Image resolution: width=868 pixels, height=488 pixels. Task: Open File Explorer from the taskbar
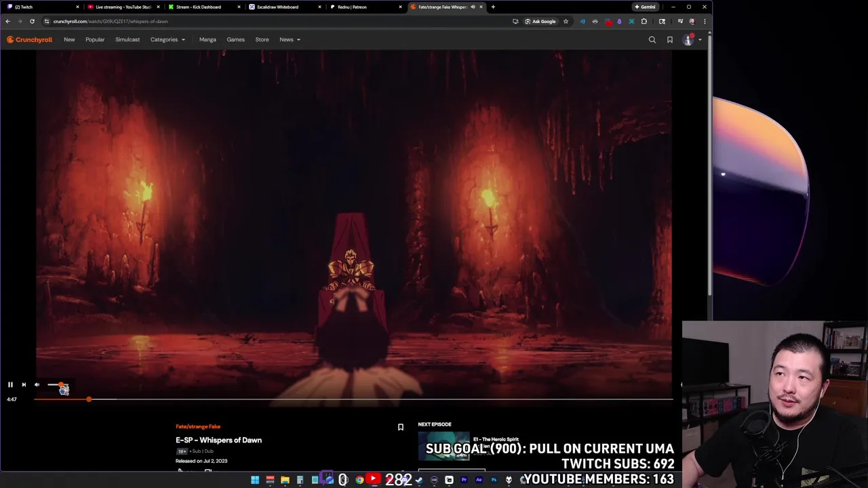(x=285, y=480)
